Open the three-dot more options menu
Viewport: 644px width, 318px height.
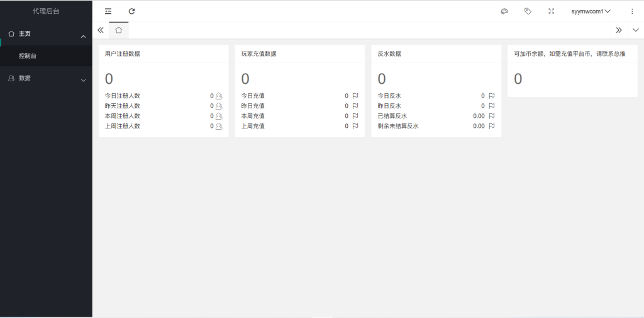click(x=632, y=11)
